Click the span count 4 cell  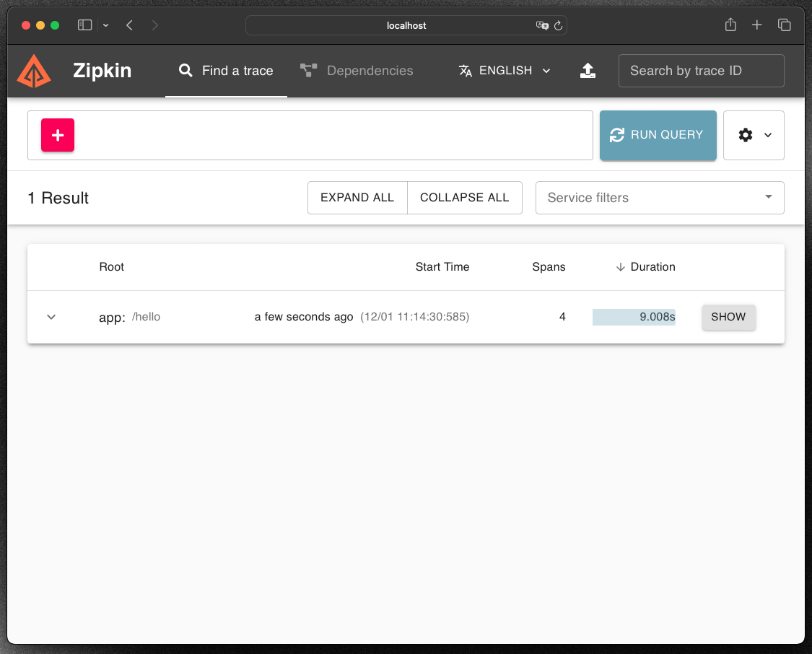click(x=562, y=317)
